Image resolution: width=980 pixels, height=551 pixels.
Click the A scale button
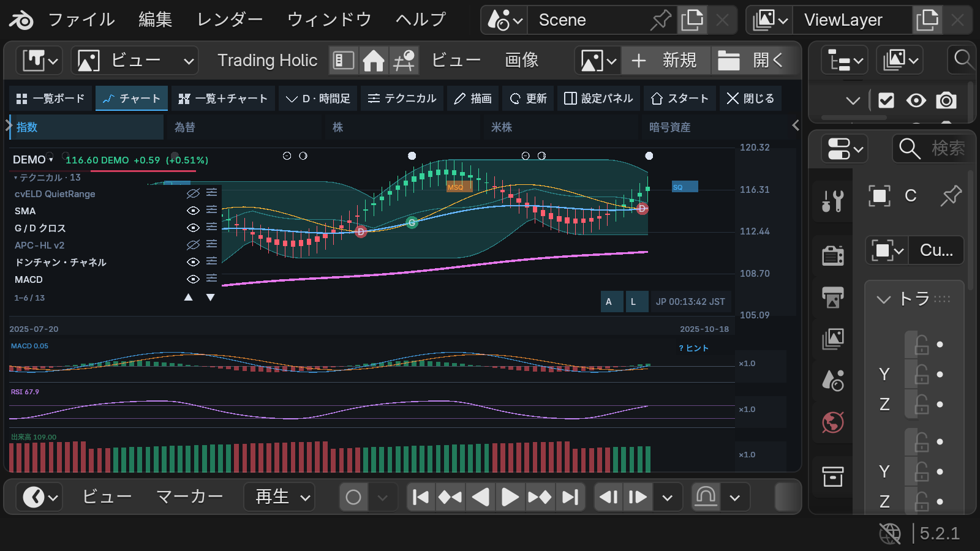point(611,301)
